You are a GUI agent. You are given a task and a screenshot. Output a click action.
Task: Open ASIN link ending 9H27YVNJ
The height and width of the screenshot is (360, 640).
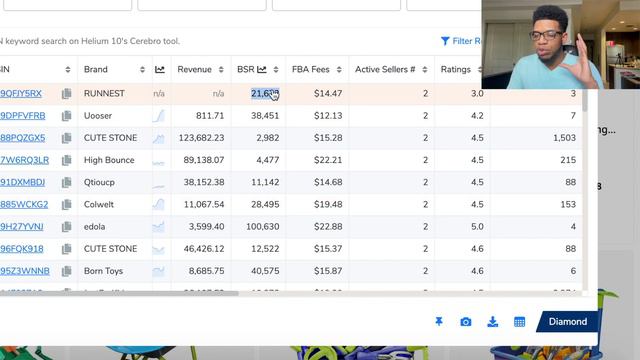22,227
